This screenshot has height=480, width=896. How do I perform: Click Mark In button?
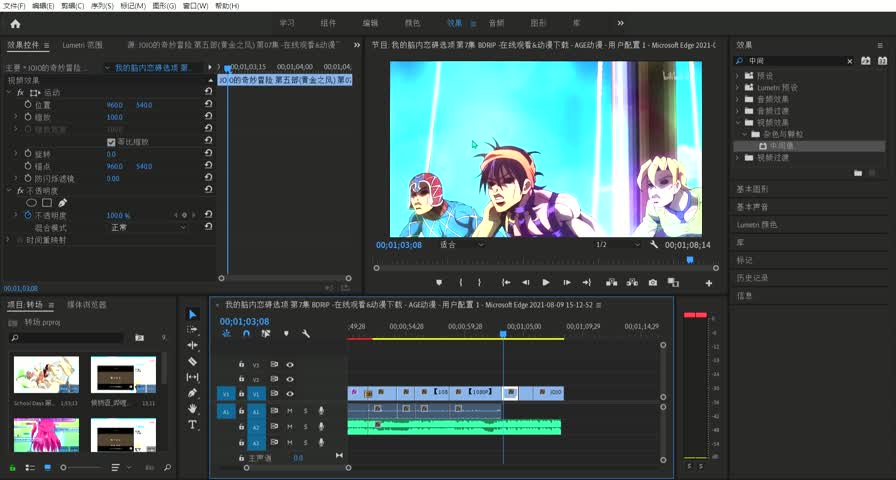pyautogui.click(x=461, y=282)
